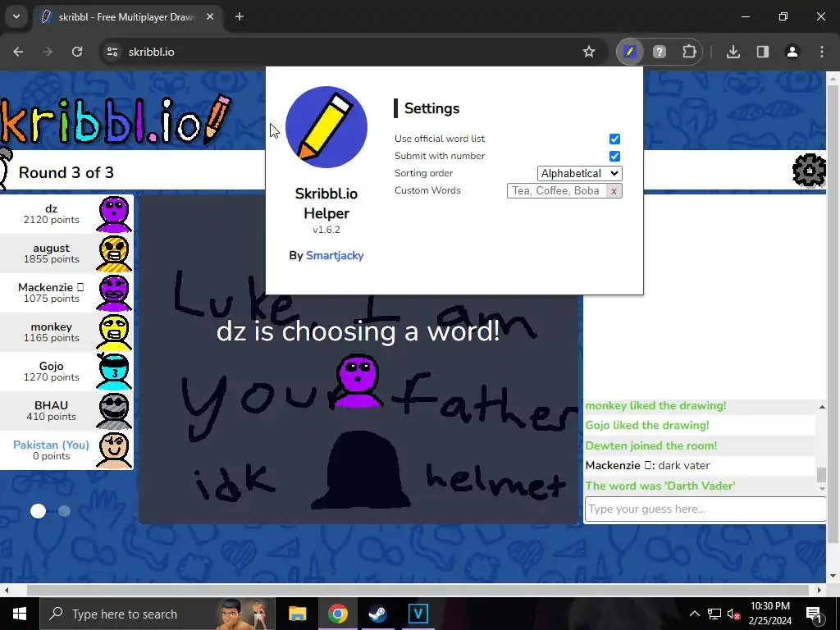The width and height of the screenshot is (840, 630).
Task: Open skribbl game settings gear
Action: coord(809,170)
